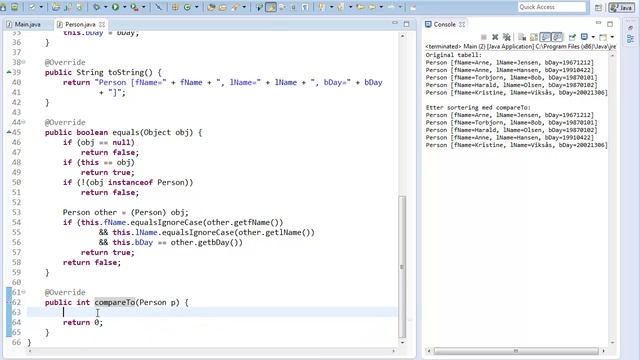Maximize the editor area
Image resolution: width=640 pixels, height=360 pixels.
click(406, 24)
